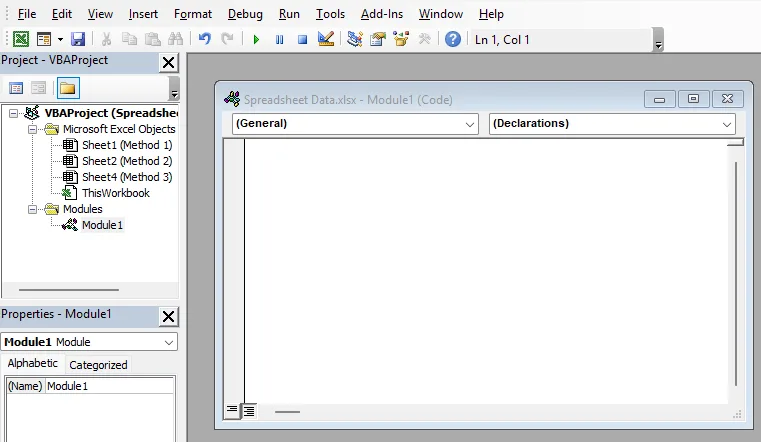Open the Insert menu
The height and width of the screenshot is (442, 761).
(x=143, y=14)
